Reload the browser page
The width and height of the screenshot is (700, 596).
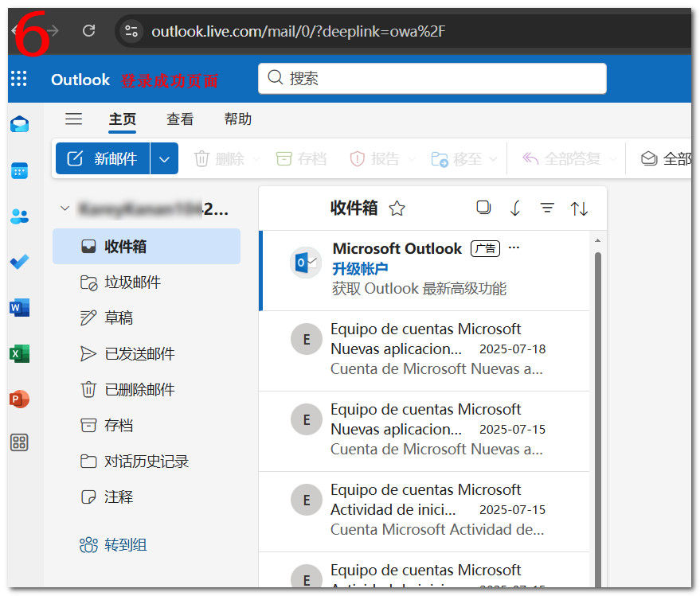pyautogui.click(x=89, y=31)
